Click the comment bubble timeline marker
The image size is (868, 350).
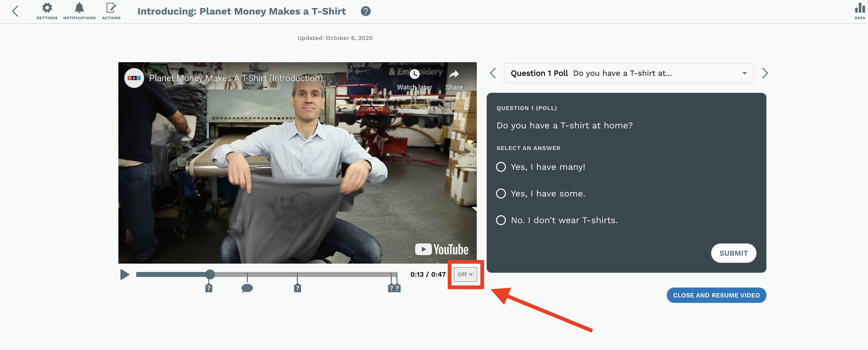pos(247,288)
